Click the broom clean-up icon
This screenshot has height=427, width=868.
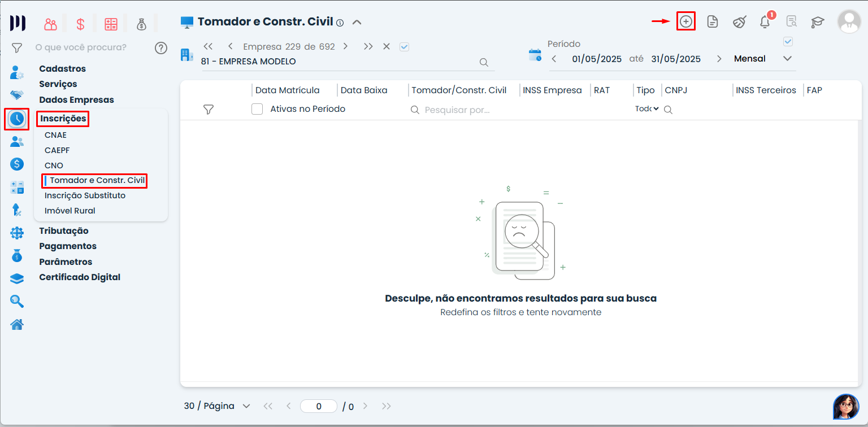pyautogui.click(x=739, y=22)
